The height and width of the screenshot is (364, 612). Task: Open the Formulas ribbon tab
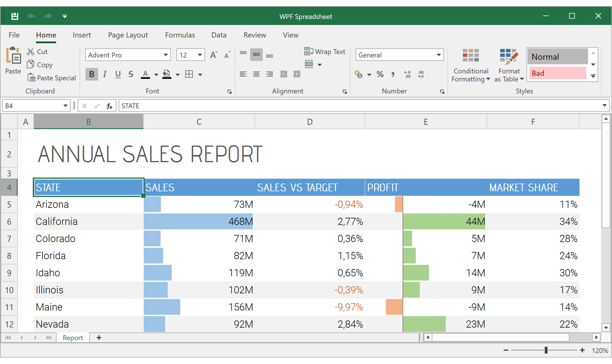click(x=180, y=35)
